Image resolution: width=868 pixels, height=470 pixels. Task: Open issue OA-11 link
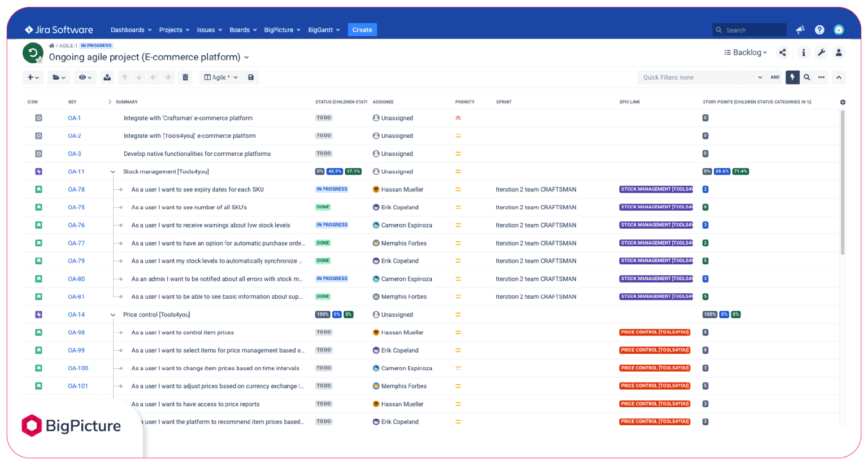tap(76, 172)
